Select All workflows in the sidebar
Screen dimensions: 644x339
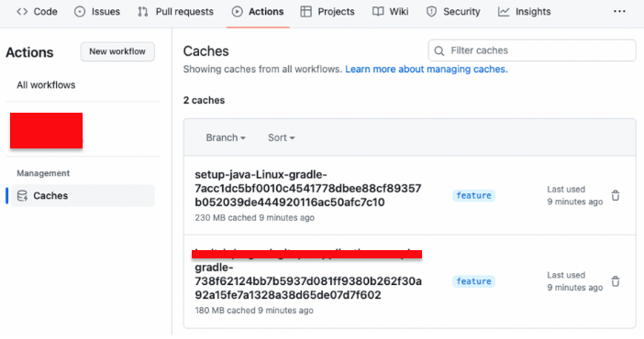click(46, 85)
